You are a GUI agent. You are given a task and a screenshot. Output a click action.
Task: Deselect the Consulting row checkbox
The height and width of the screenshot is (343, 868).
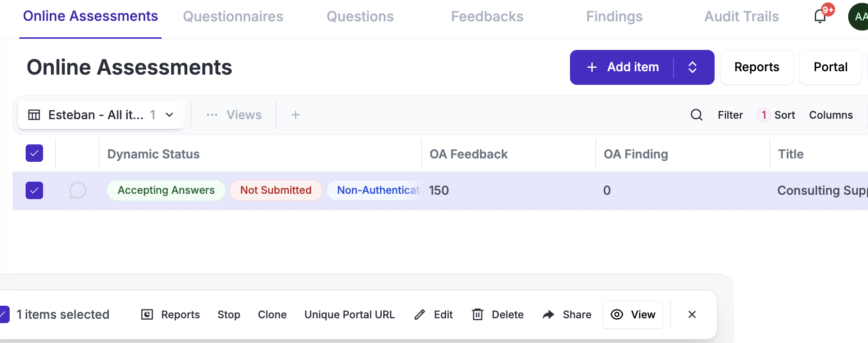pyautogui.click(x=34, y=190)
